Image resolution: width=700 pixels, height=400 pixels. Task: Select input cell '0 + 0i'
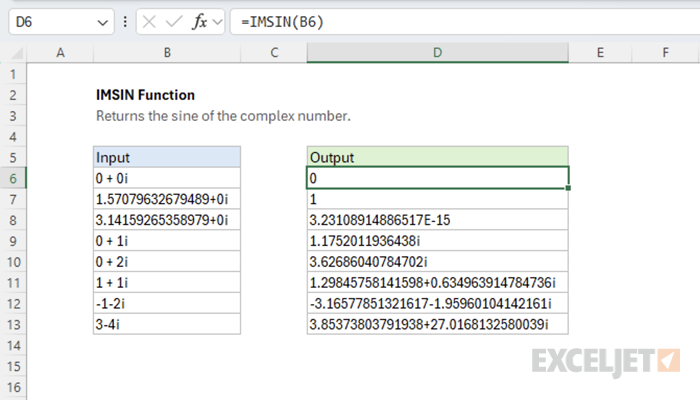coord(167,179)
